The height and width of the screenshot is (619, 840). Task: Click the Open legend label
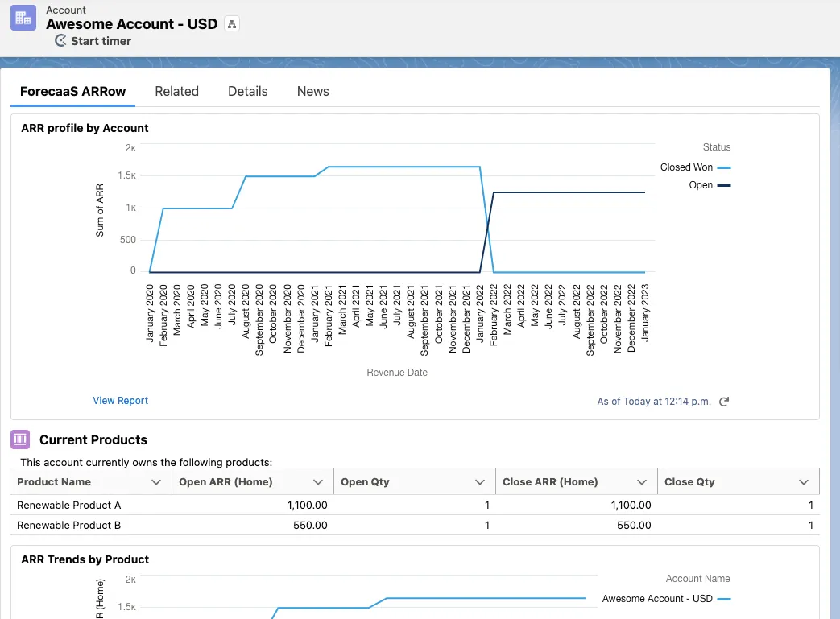click(701, 185)
